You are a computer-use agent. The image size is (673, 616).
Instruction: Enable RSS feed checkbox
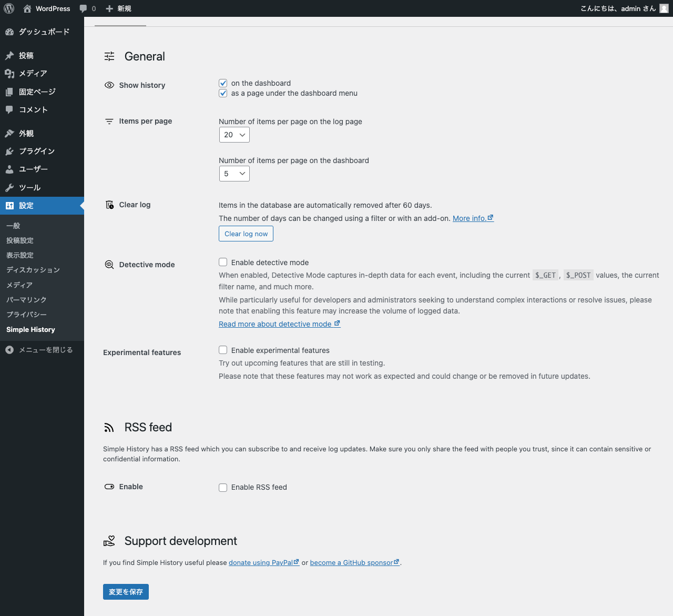[223, 488]
